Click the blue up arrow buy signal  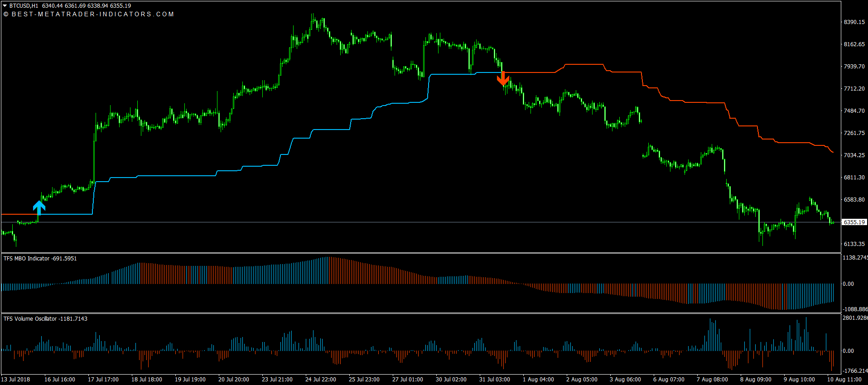(39, 207)
